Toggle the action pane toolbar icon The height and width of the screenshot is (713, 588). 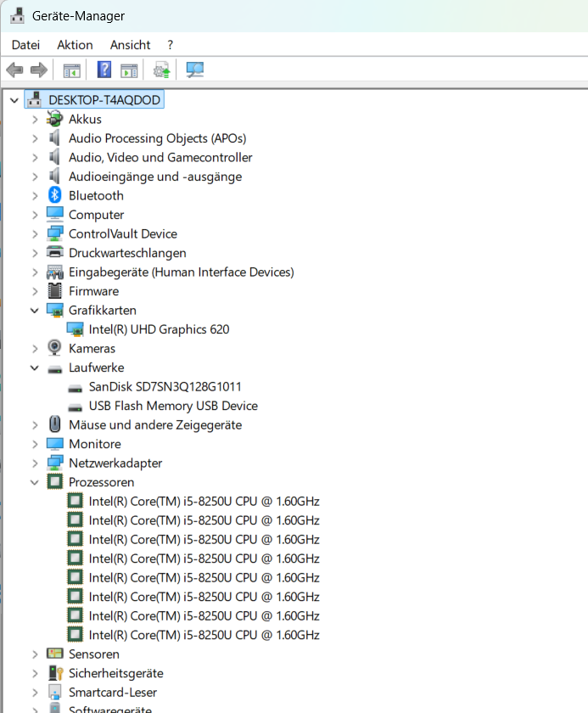tap(129, 70)
